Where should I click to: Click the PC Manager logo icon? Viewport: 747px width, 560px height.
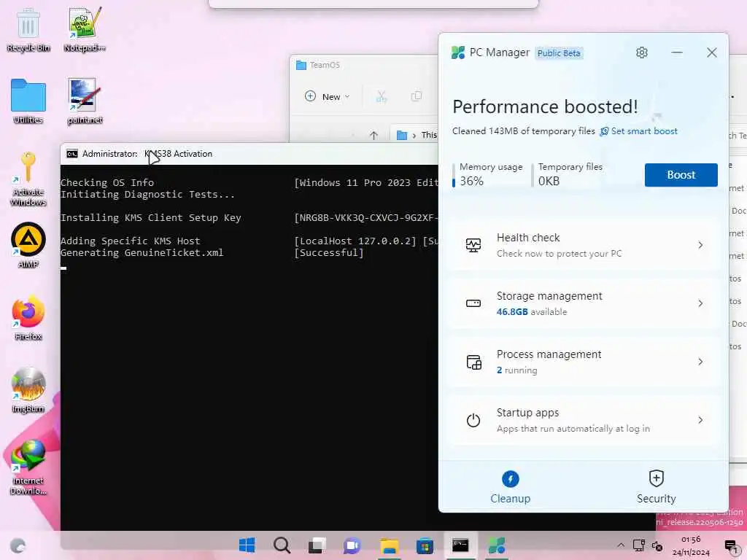458,52
